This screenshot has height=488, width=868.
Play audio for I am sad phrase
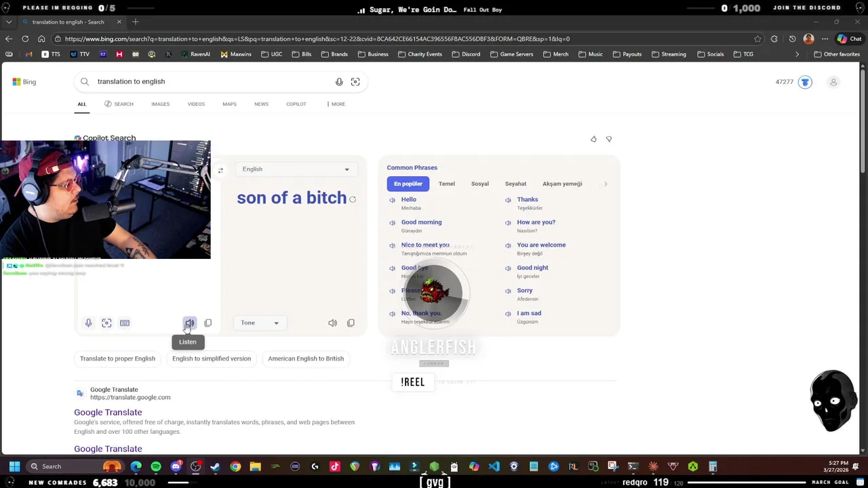[508, 314]
